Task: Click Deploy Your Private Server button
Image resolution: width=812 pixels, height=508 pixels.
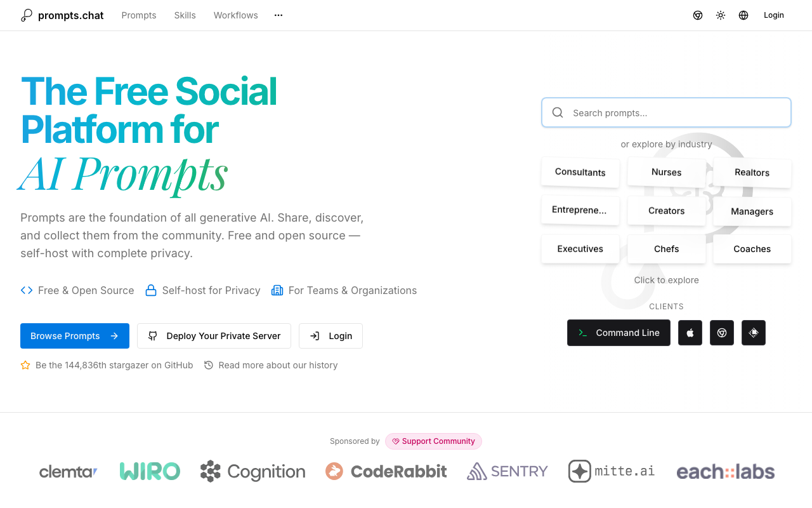Action: coord(214,336)
